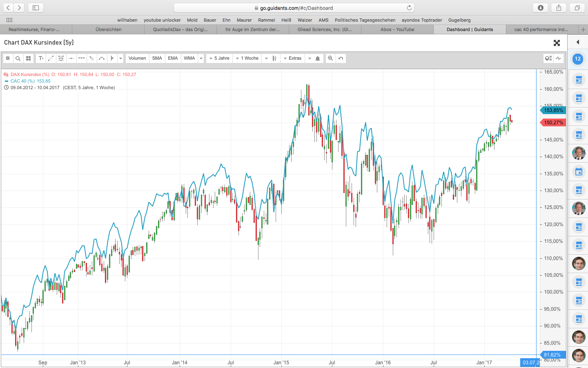The height and width of the screenshot is (368, 588).
Task: Expand the Extras menu
Action: pos(293,58)
